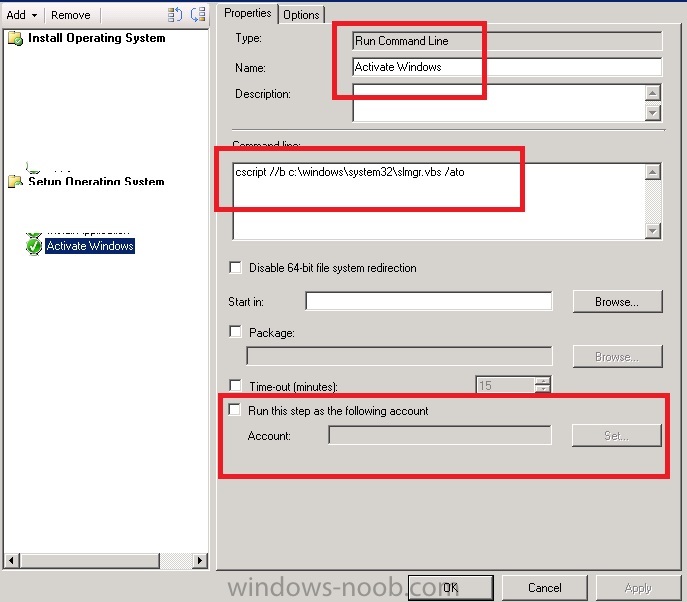The image size is (687, 602).
Task: Click the Command line scrollbar up arrow
Action: 653,172
